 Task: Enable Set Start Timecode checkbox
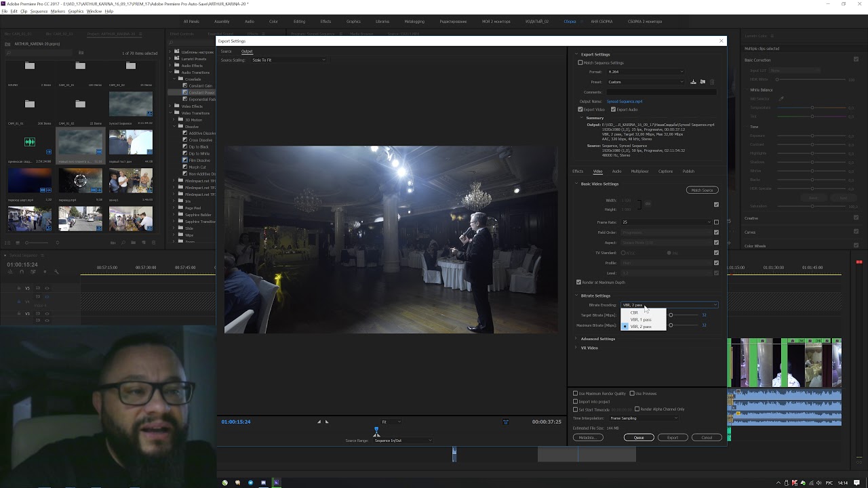575,409
